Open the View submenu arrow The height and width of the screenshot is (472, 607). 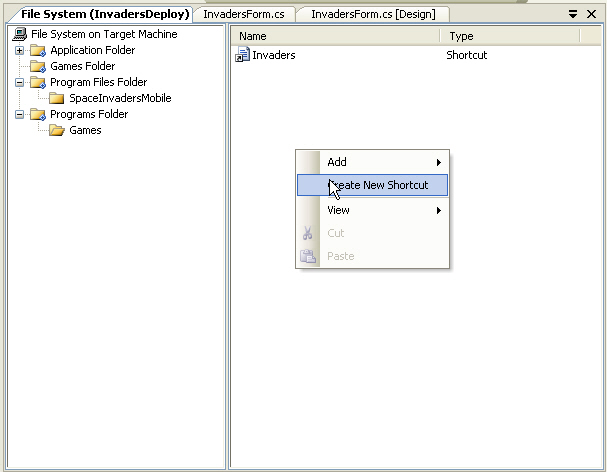click(x=439, y=210)
